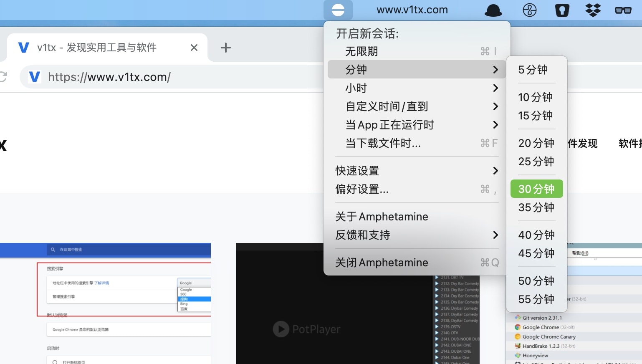Select 20 分钟 duration
Image resolution: width=642 pixels, height=364 pixels.
(537, 143)
